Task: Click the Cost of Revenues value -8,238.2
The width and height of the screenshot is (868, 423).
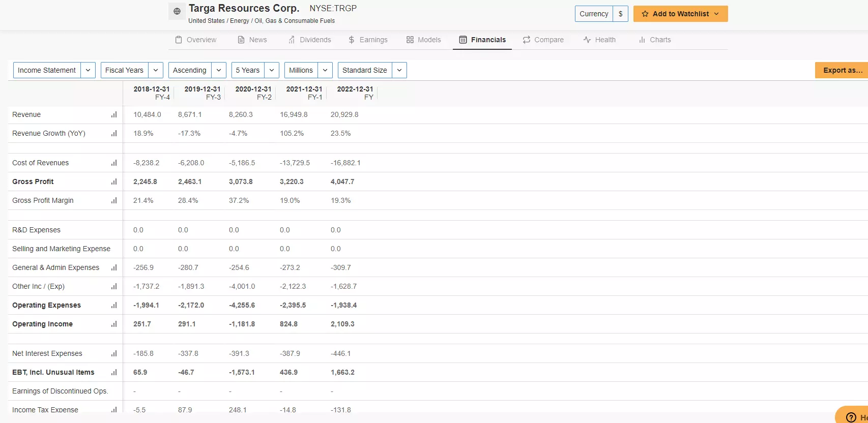Action: pyautogui.click(x=146, y=163)
